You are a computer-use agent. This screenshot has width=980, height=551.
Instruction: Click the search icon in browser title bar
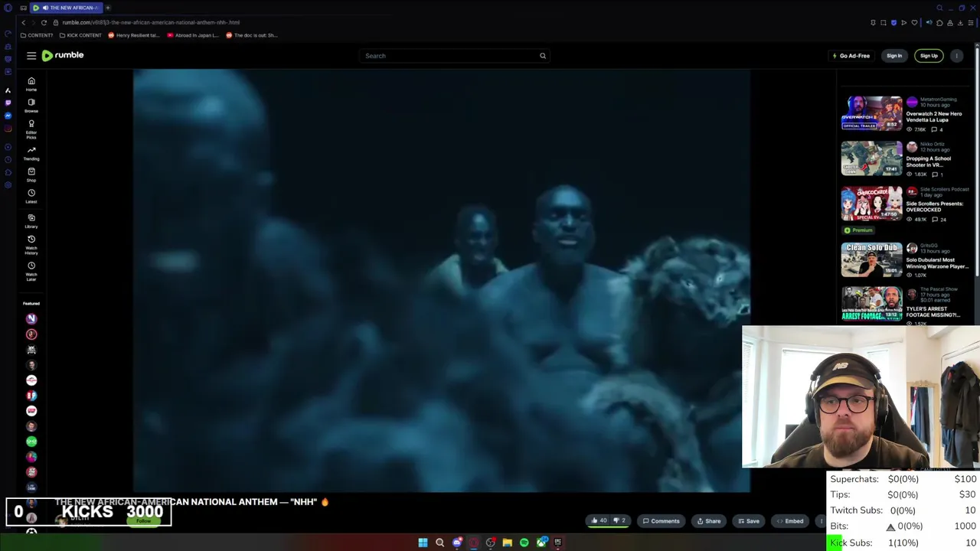click(x=939, y=8)
